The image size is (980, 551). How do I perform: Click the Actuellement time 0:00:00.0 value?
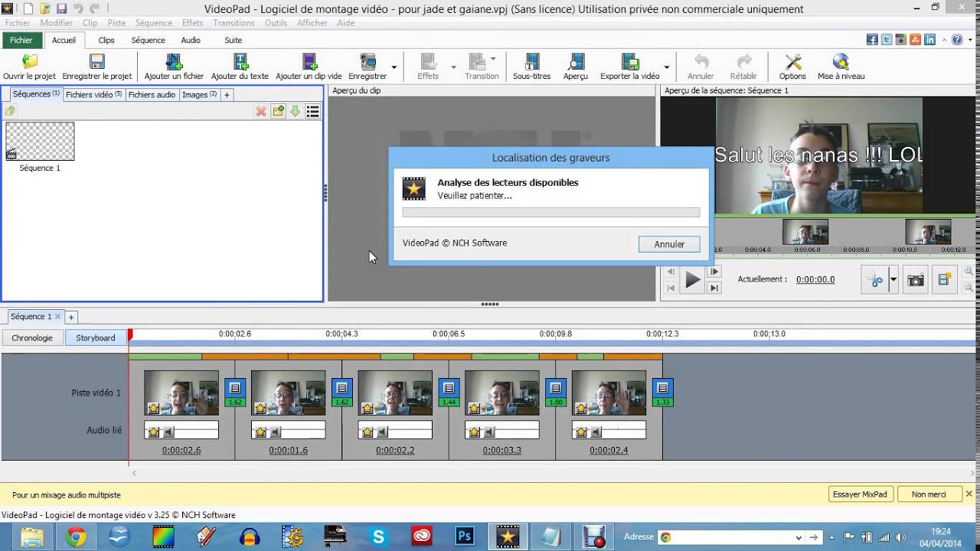(x=815, y=280)
